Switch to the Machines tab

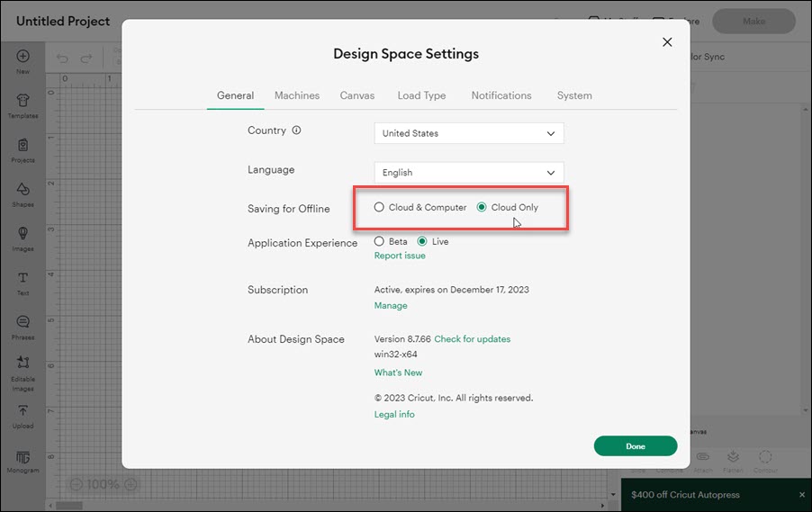click(297, 95)
